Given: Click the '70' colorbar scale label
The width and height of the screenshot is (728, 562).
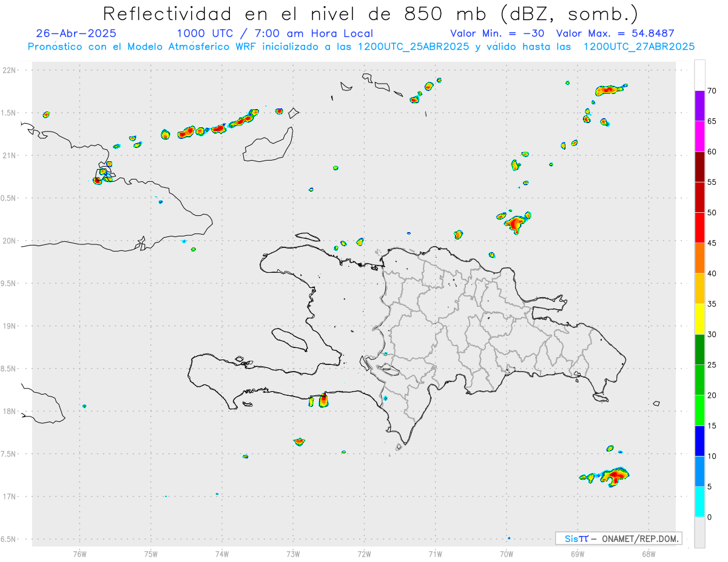Looking at the screenshot, I should pos(712,91).
